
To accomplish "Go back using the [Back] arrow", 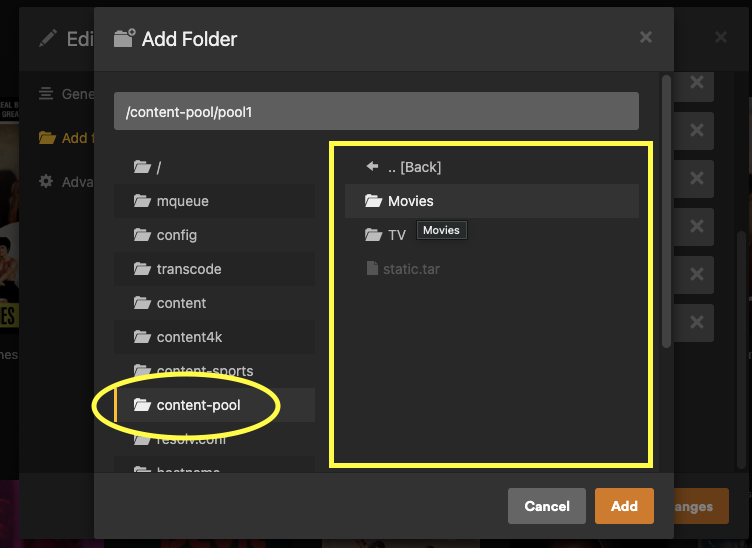I will coord(372,166).
